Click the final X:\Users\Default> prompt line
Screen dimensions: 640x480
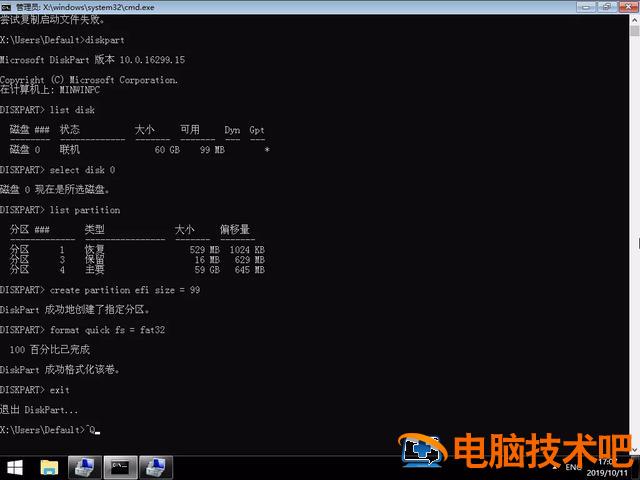45,430
